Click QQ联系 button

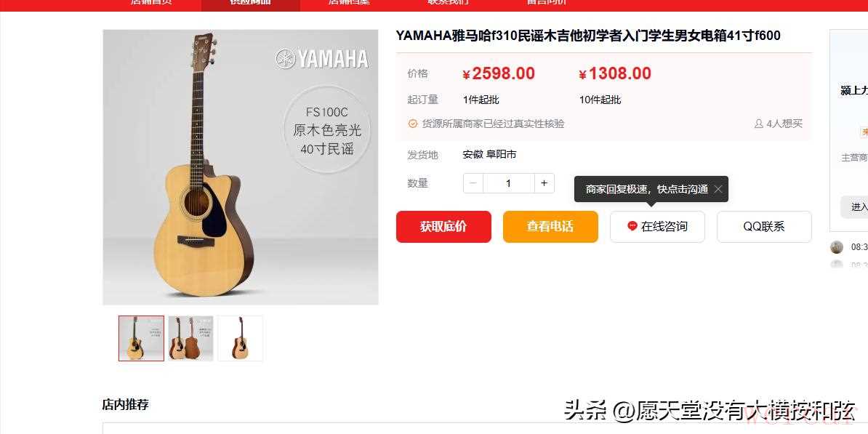[x=764, y=226]
